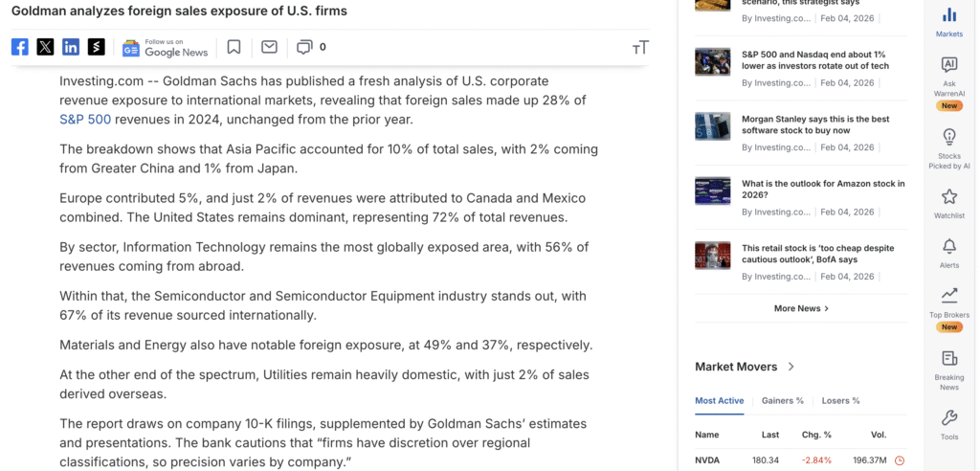Click NVDA row in Market Movers
The width and height of the screenshot is (980, 471).
(708, 460)
